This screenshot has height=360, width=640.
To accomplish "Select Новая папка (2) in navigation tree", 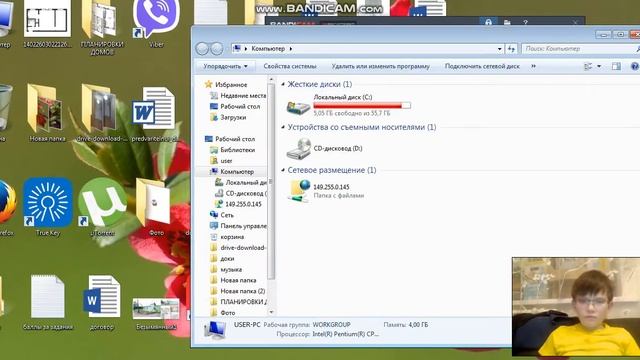I will [x=242, y=291].
